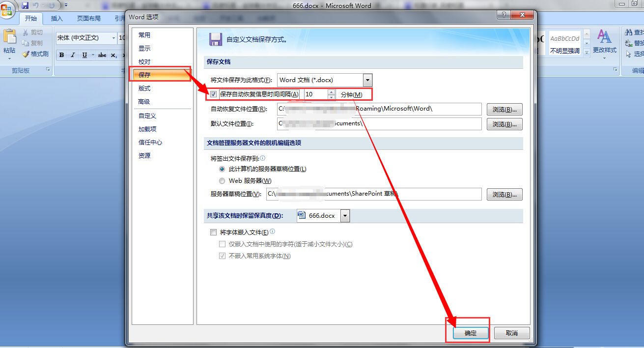Click the 查找 binoculars icon
This screenshot has height=348, width=644.
point(629,32)
